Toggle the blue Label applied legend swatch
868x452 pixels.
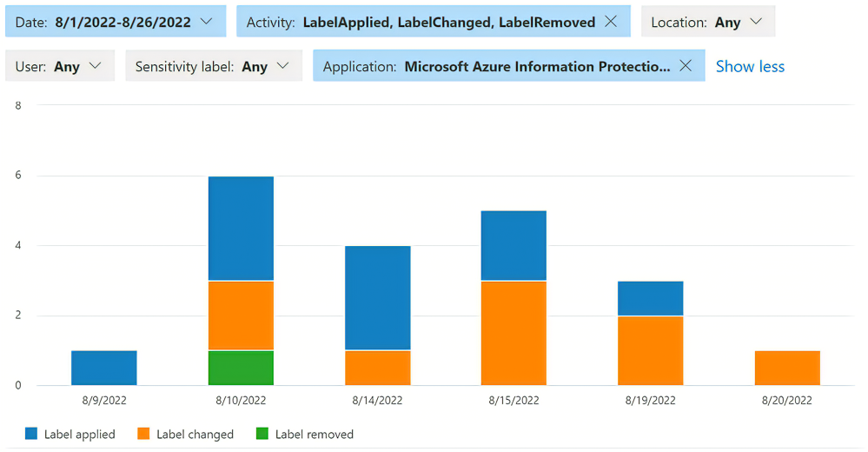pos(31,434)
